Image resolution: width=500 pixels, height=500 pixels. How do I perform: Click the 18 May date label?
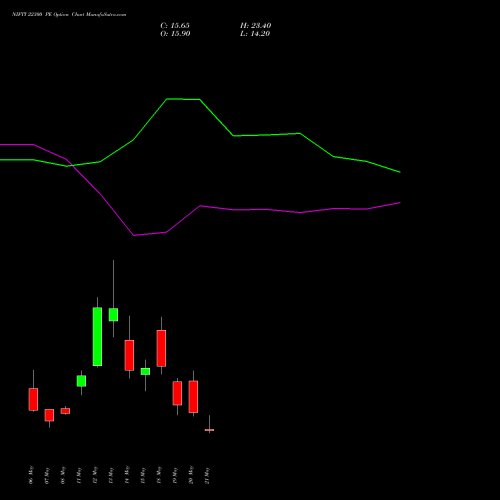coord(159,475)
